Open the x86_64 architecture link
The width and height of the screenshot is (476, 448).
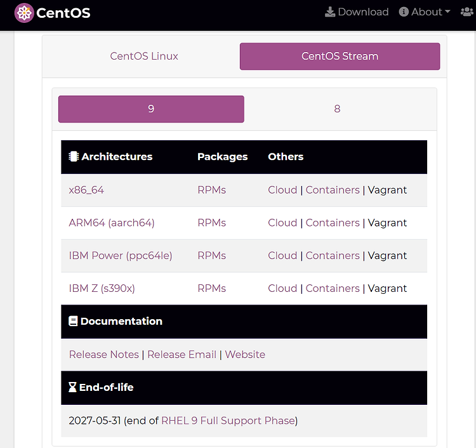86,190
